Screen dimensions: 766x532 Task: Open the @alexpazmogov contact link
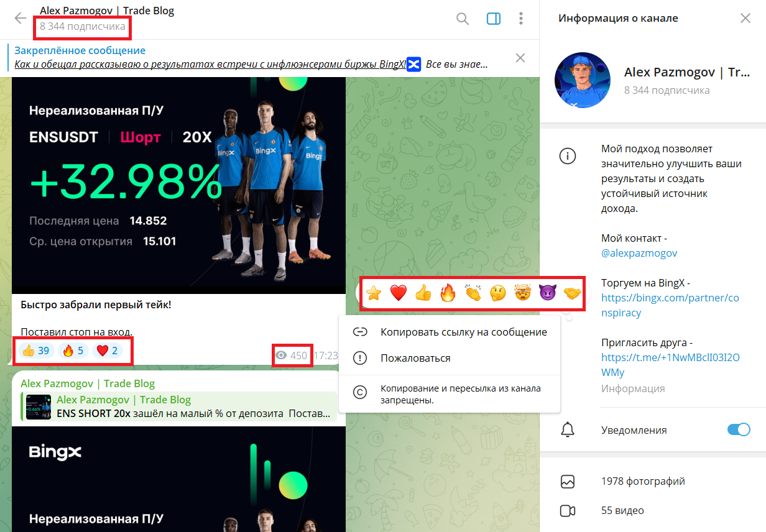[639, 253]
